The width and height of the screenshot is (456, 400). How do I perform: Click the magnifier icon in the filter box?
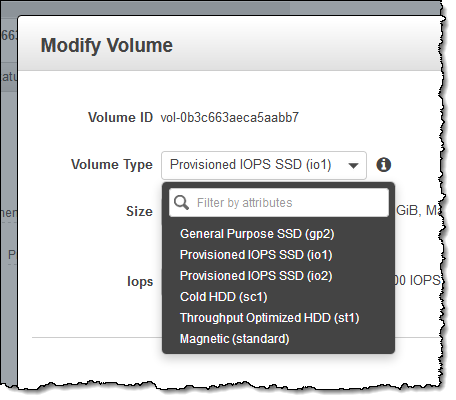pyautogui.click(x=181, y=202)
